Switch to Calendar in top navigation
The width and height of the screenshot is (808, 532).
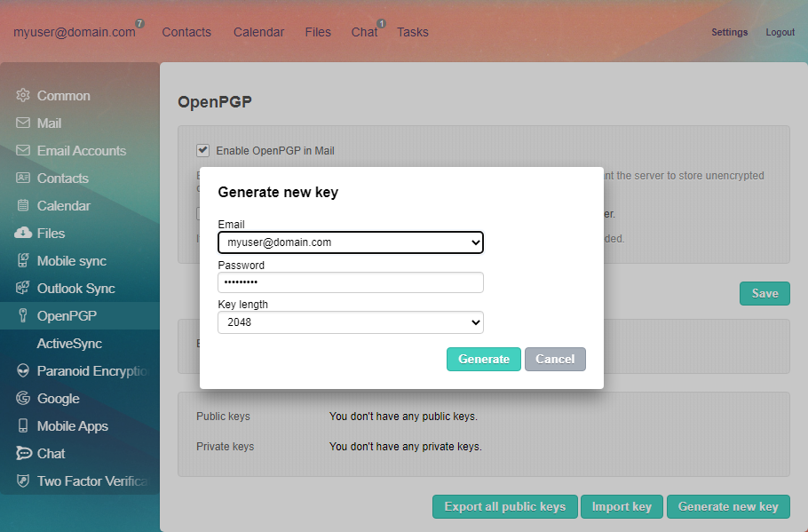pyautogui.click(x=258, y=32)
